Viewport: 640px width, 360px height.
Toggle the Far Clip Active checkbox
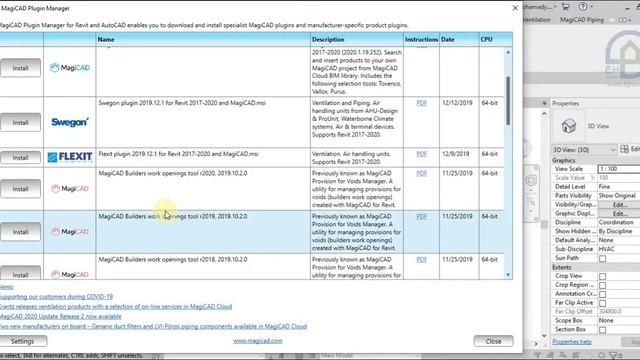(x=602, y=303)
